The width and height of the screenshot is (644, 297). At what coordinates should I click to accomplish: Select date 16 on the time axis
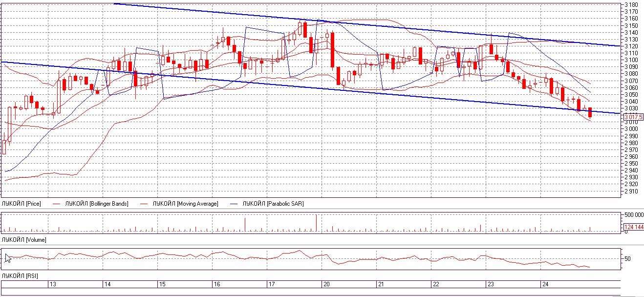(217, 284)
